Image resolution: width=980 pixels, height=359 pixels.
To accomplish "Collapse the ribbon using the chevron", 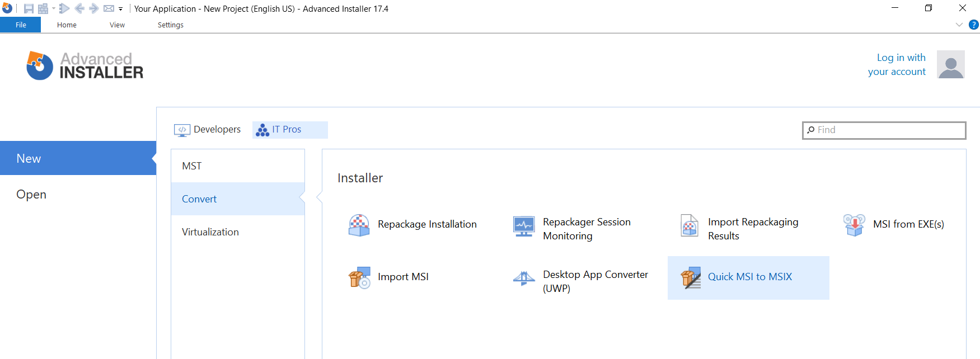I will [x=959, y=25].
